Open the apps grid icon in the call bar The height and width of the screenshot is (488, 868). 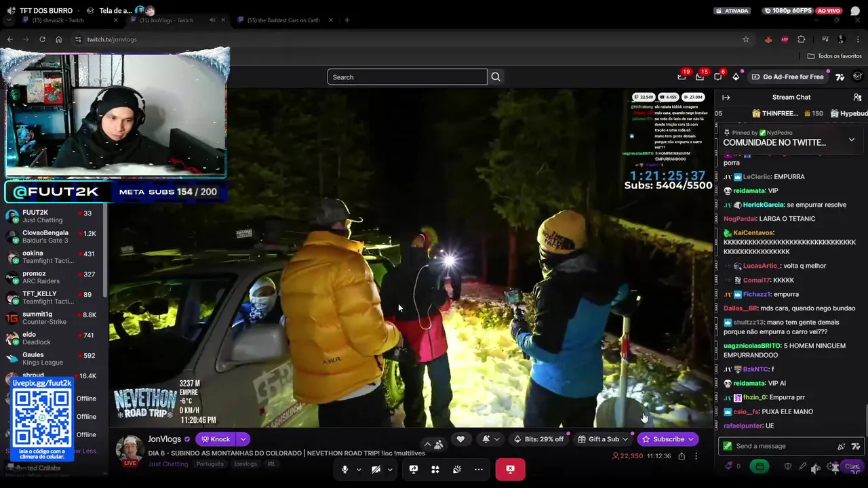point(435,469)
